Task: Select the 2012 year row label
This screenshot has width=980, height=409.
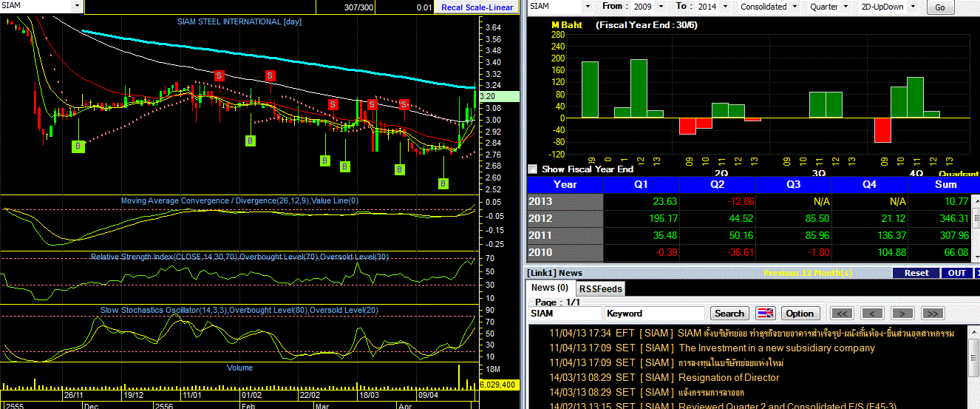Action: pos(565,219)
